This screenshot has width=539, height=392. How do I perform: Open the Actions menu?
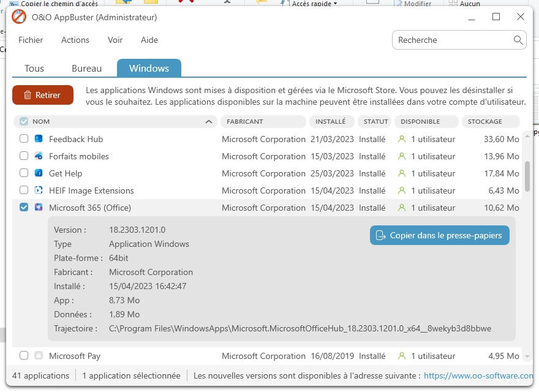(x=75, y=40)
